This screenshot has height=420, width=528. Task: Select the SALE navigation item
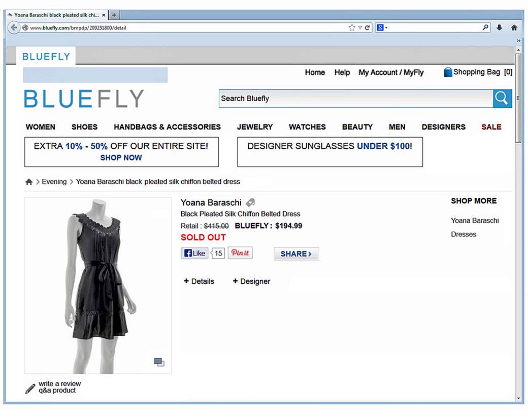[x=491, y=127]
